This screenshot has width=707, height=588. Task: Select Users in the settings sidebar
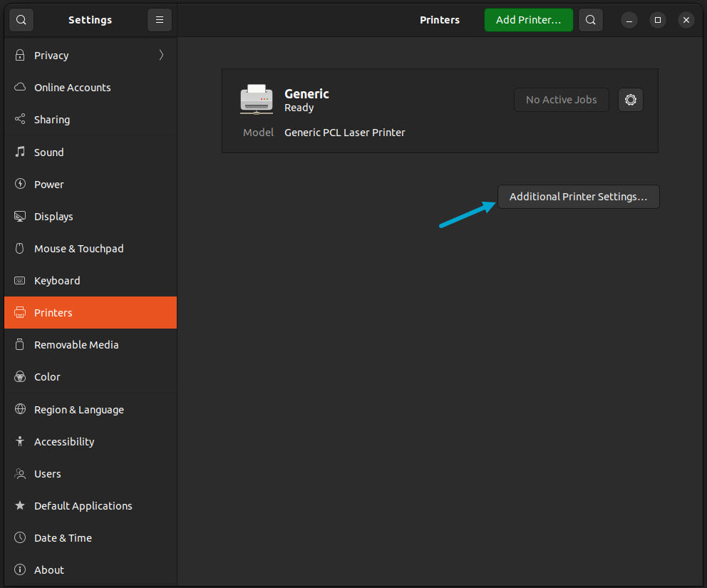click(47, 473)
